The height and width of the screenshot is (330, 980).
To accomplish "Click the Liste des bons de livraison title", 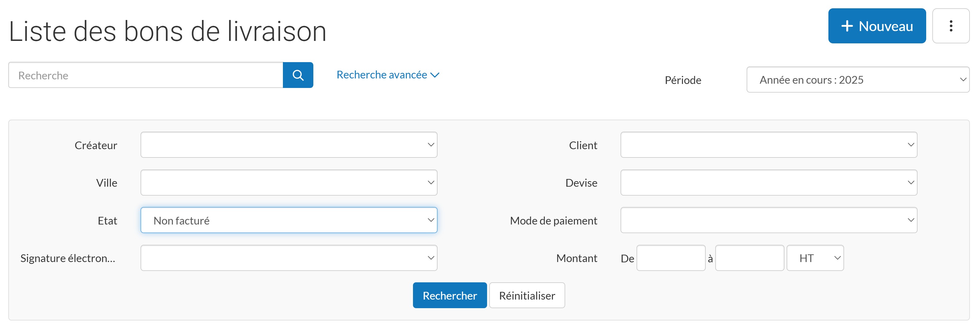I will pos(167,31).
